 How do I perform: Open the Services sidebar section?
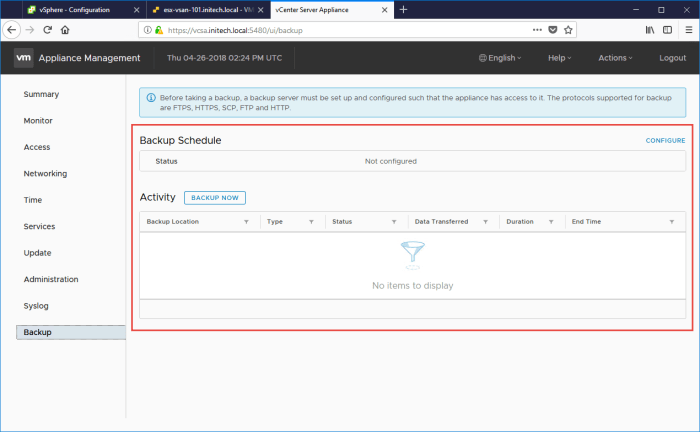pyautogui.click(x=39, y=227)
